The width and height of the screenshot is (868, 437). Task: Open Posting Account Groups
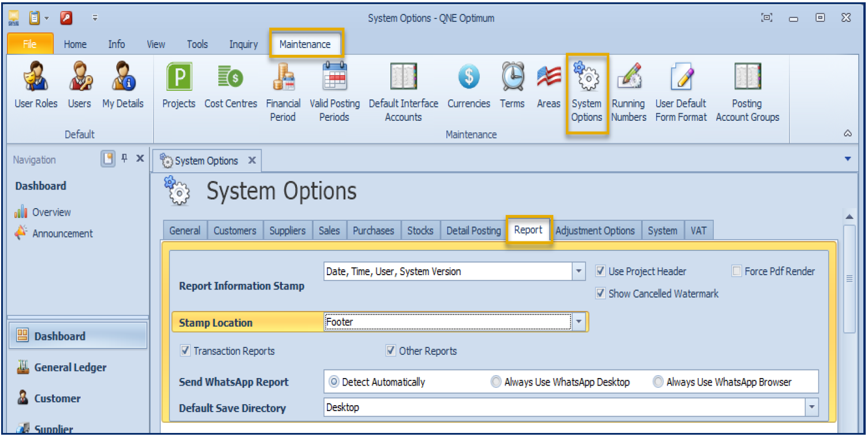point(747,92)
